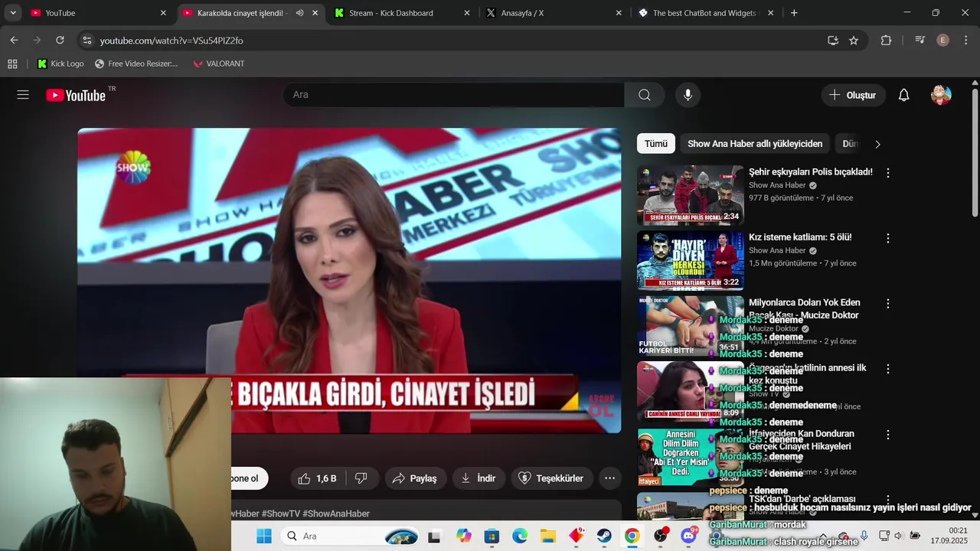This screenshot has height=551, width=980.
Task: Click the install app icon in address bar
Action: tap(833, 40)
